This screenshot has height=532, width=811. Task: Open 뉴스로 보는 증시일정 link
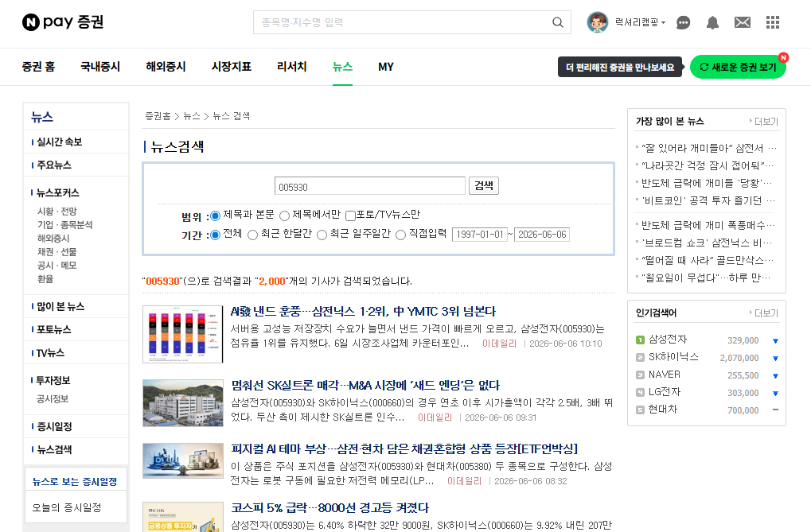tap(75, 481)
